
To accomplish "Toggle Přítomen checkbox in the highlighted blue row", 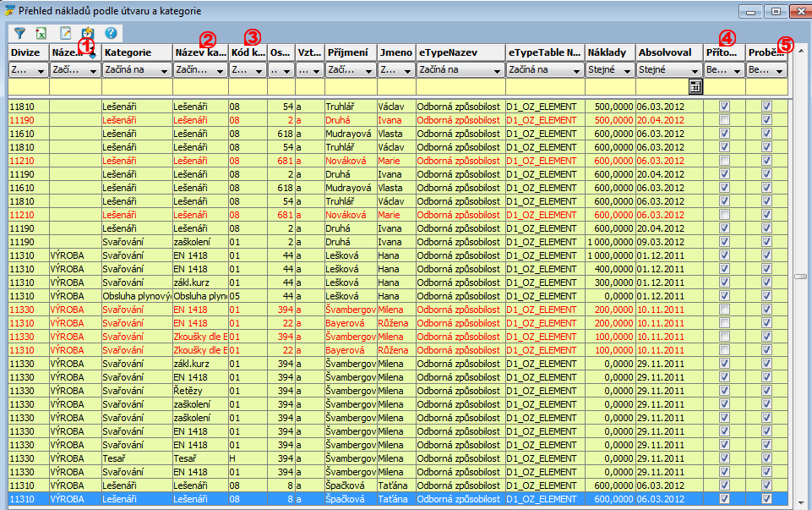I will point(724,499).
